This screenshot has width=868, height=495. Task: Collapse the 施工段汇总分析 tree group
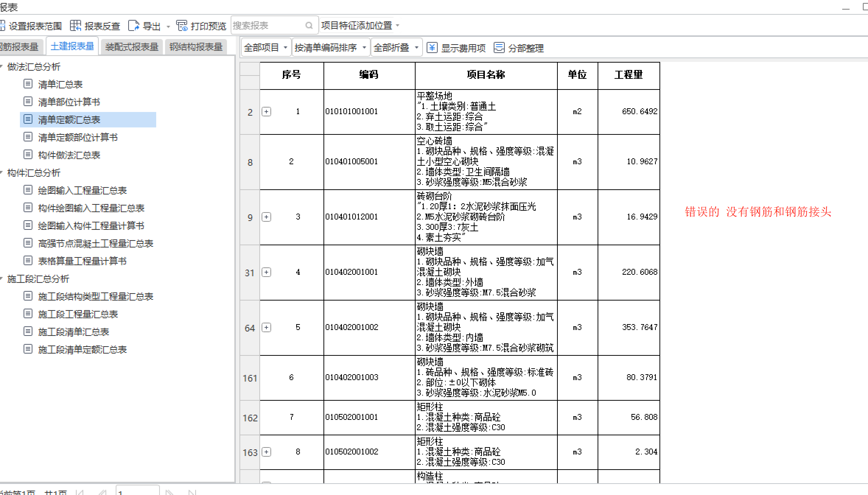point(1,279)
